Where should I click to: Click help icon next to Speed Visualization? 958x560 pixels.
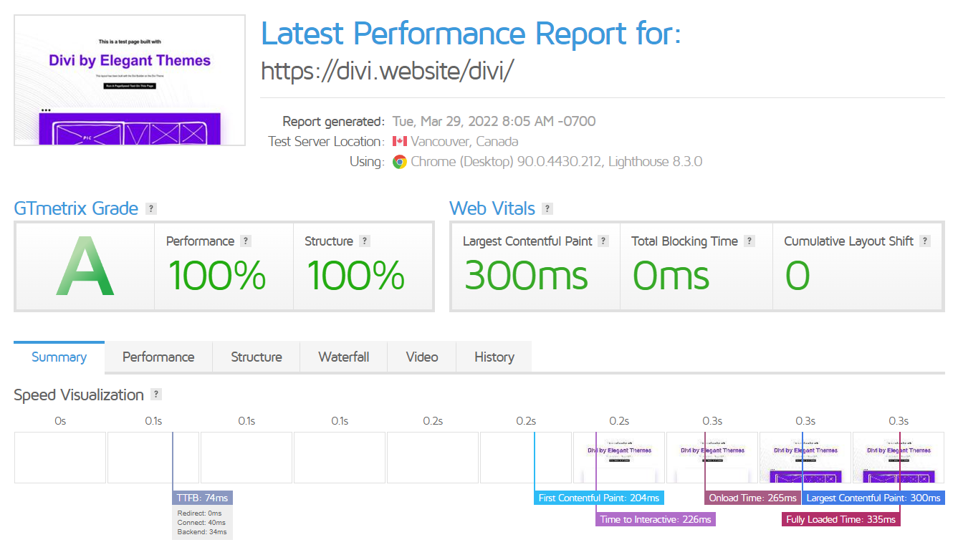(x=156, y=395)
